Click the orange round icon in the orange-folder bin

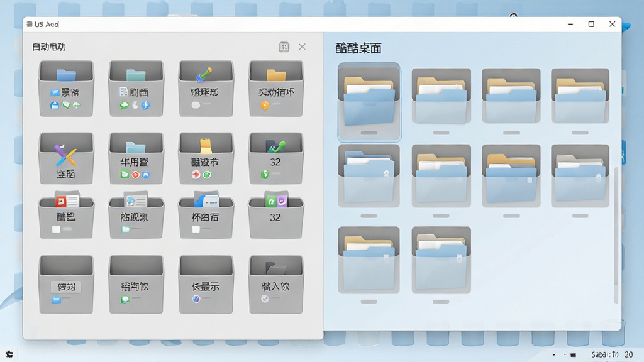265,106
